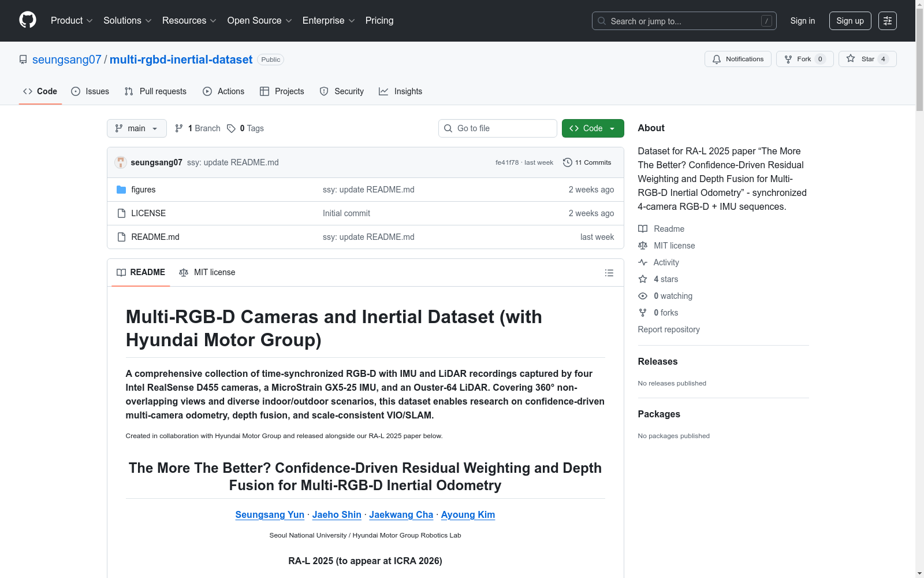Click Report repository link
This screenshot has width=924, height=578.
[x=669, y=329]
